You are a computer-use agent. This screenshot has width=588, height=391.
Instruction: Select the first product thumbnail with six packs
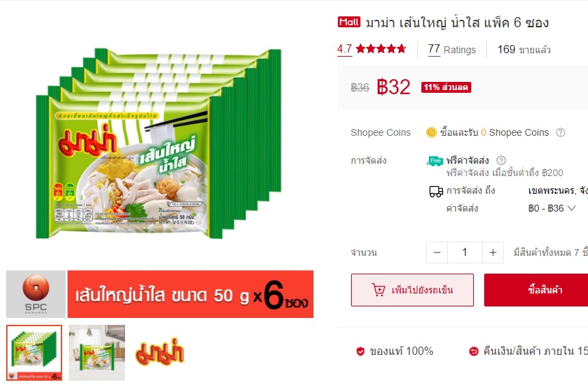point(34,353)
